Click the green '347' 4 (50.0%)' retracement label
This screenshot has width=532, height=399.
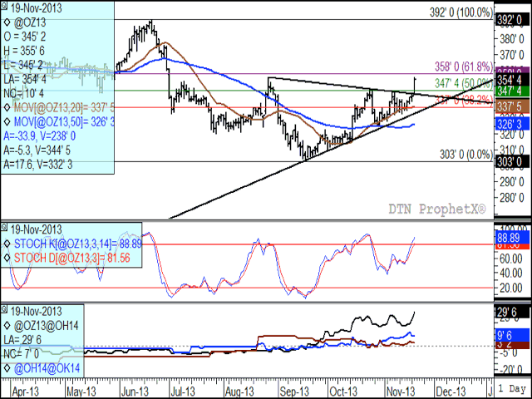click(x=464, y=83)
